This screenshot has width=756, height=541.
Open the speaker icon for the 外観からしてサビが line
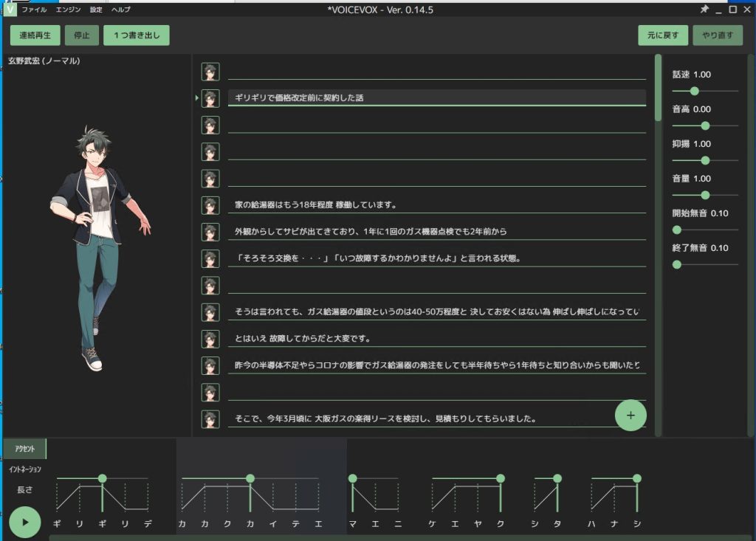(210, 232)
